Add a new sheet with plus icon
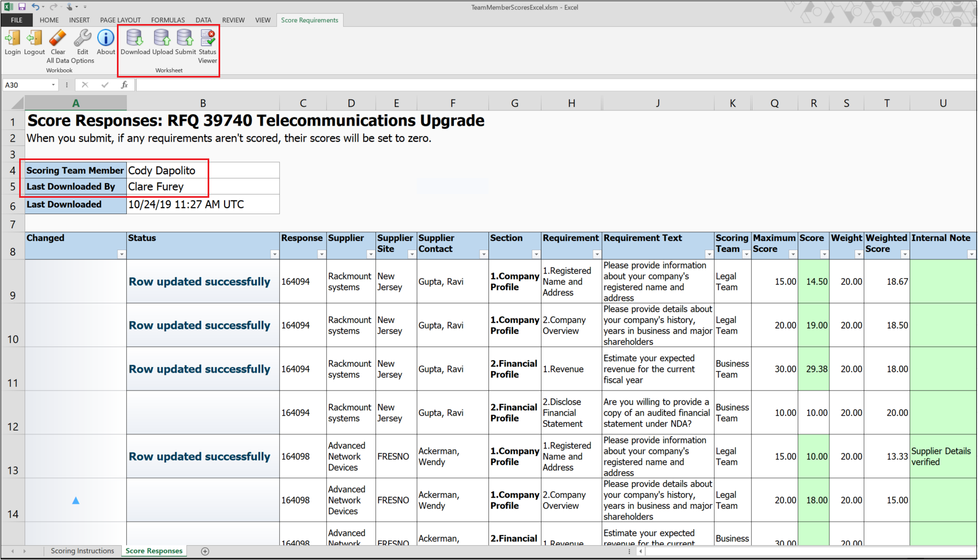This screenshot has height=560, width=978. (x=205, y=551)
